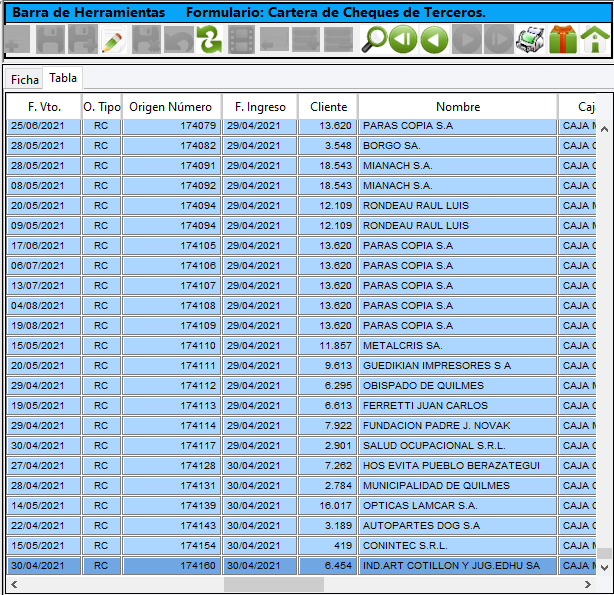Click the disabled save-and-new floppy icon
Image resolution: width=614 pixels, height=595 pixels.
[x=83, y=39]
